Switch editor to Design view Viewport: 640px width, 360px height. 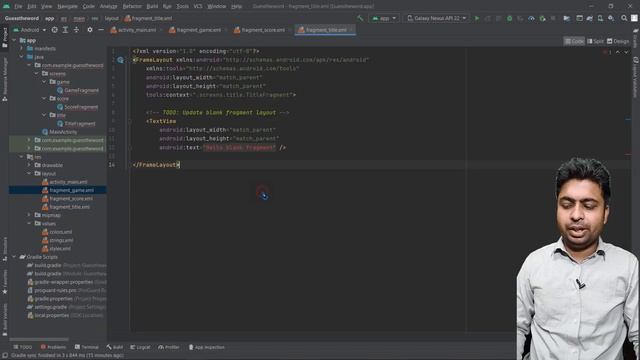[x=618, y=41]
